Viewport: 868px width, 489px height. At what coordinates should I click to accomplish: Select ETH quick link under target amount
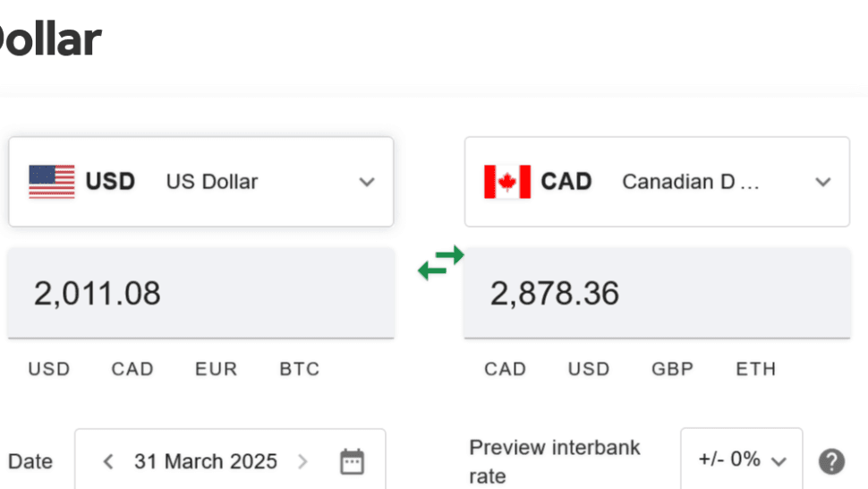click(x=756, y=369)
